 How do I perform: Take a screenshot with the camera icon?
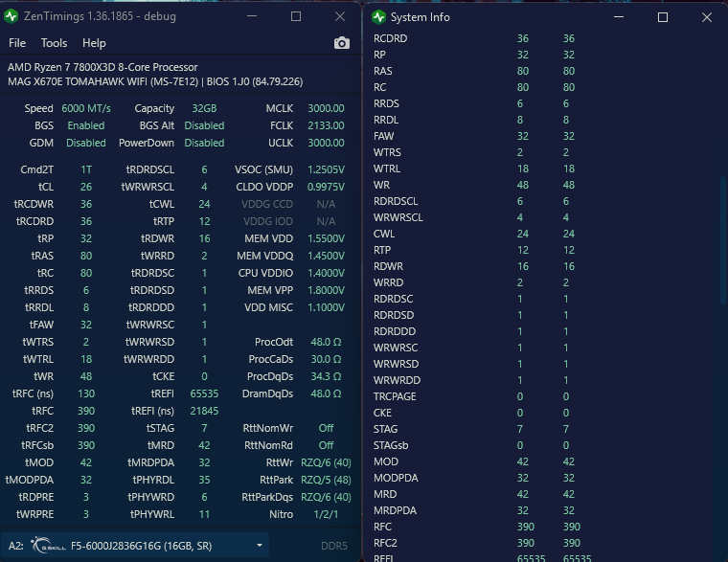[x=342, y=43]
